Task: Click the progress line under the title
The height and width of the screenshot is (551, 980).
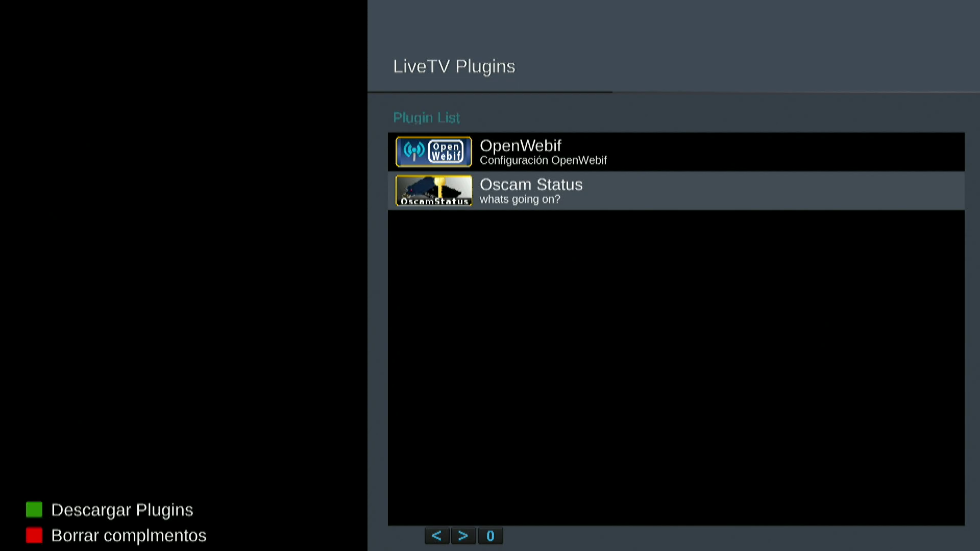Action: point(490,92)
